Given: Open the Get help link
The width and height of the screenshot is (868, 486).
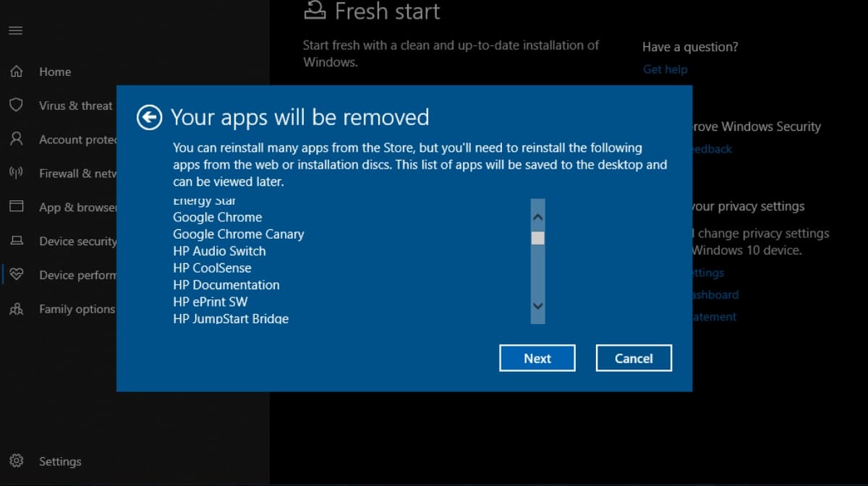Looking at the screenshot, I should tap(665, 69).
